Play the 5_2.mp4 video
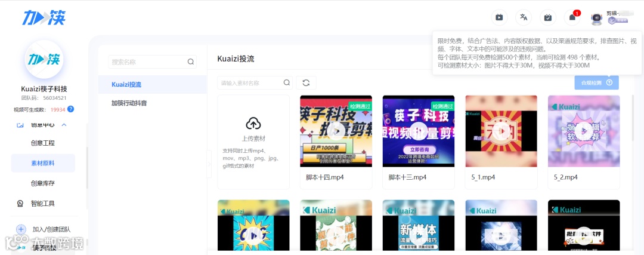644x255 pixels. click(584, 131)
